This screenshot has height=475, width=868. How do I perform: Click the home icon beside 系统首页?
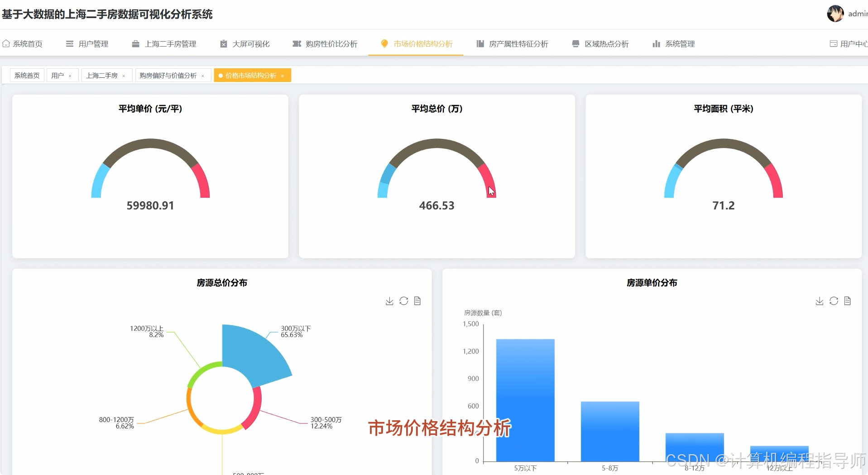pos(6,43)
